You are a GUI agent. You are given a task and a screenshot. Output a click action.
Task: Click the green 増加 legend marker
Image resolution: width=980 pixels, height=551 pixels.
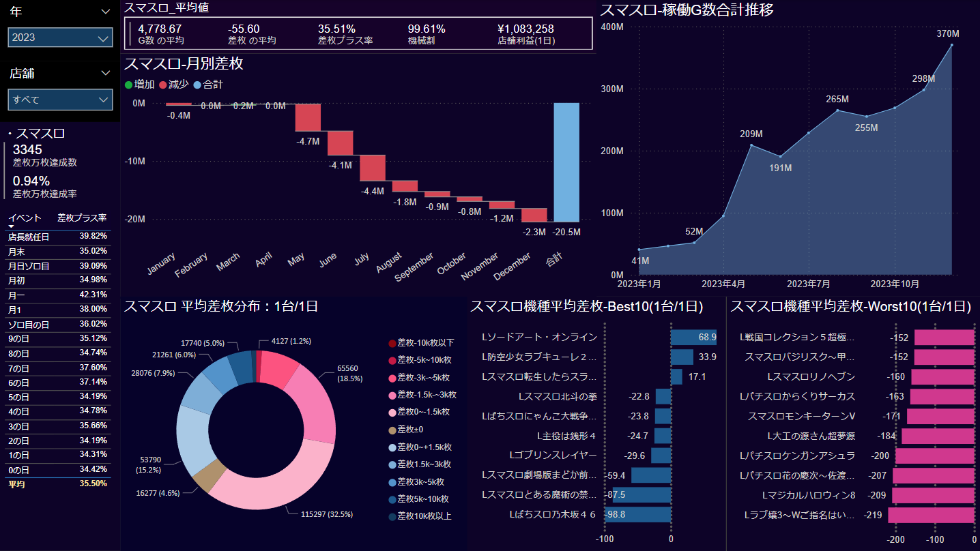[128, 85]
